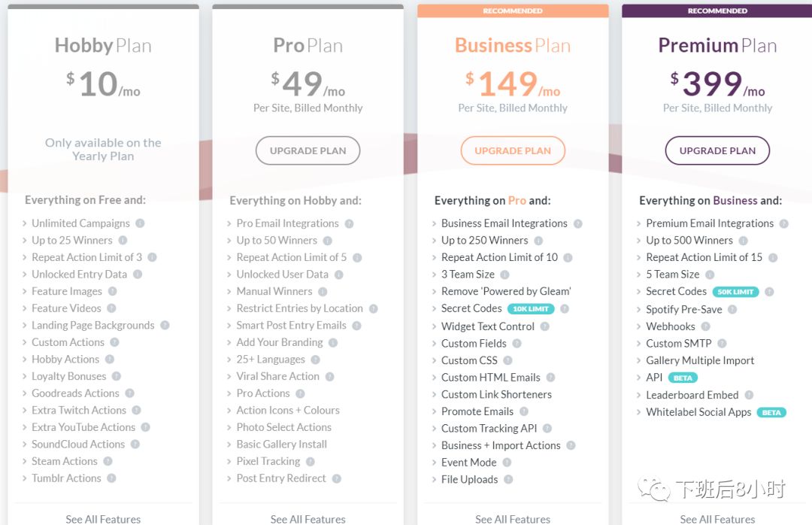Image resolution: width=812 pixels, height=525 pixels.
Task: Click info icon beside File Uploads
Action: pyautogui.click(x=508, y=480)
